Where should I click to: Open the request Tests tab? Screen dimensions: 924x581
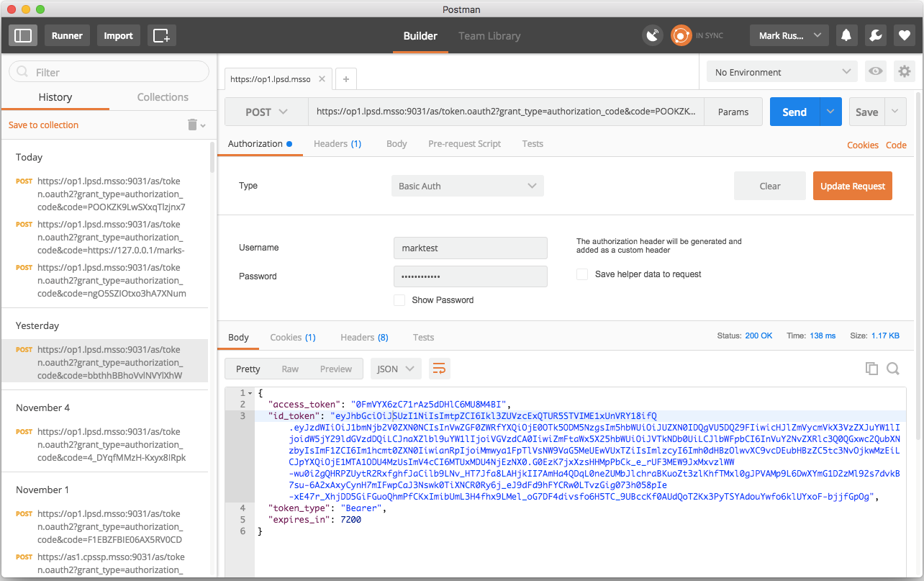click(533, 144)
